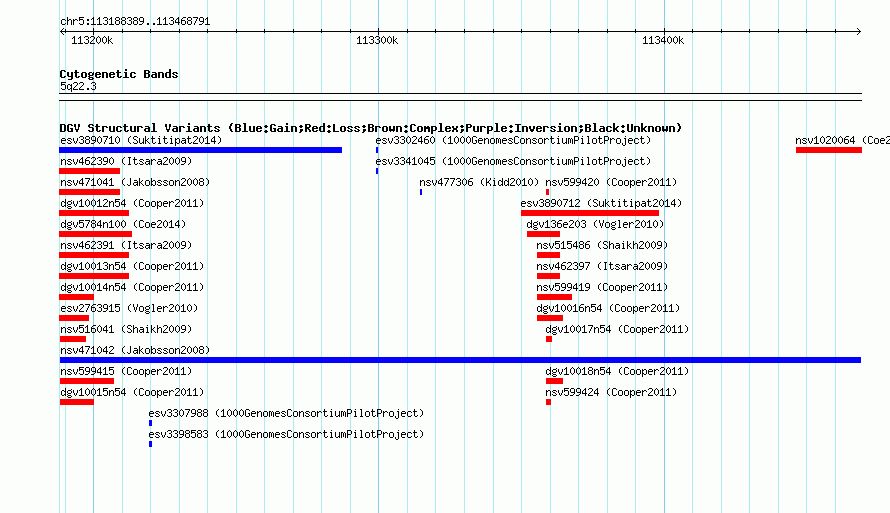The image size is (890, 513).
Task: Select the DGV Structural Variants track title
Action: [x=371, y=128]
